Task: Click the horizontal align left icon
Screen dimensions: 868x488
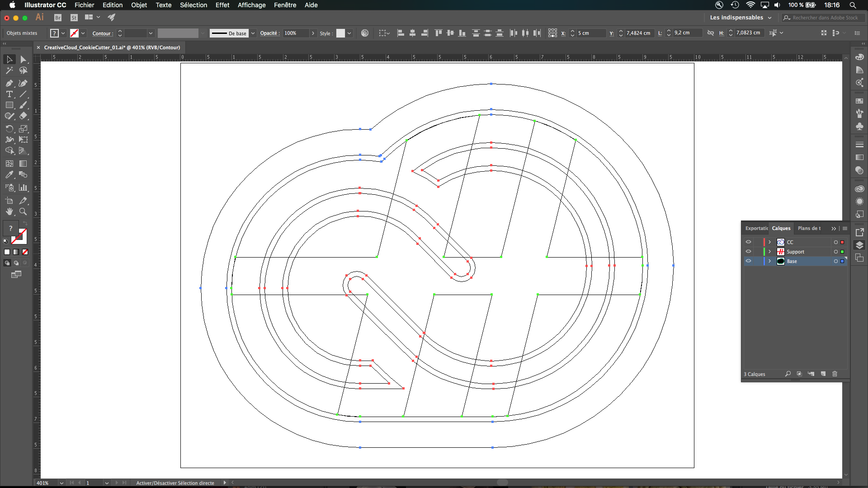Action: click(401, 33)
